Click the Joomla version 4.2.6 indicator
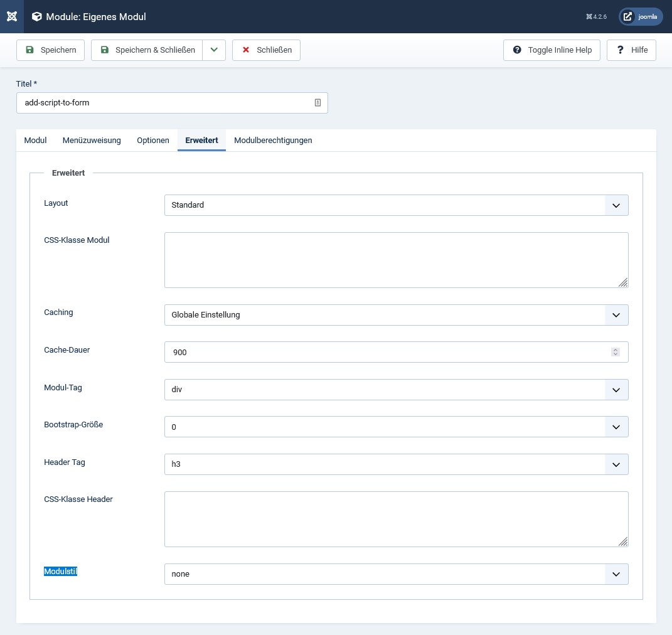This screenshot has height=635, width=672. coord(596,17)
